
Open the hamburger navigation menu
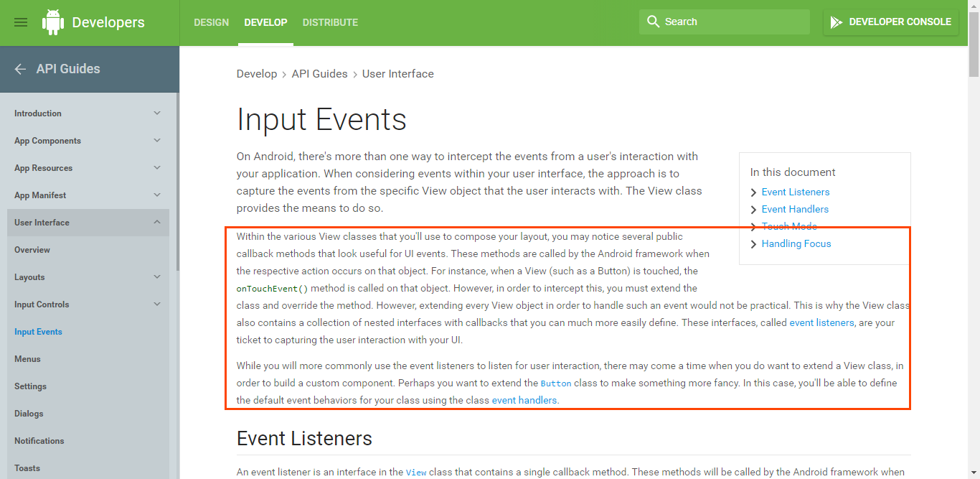[21, 22]
